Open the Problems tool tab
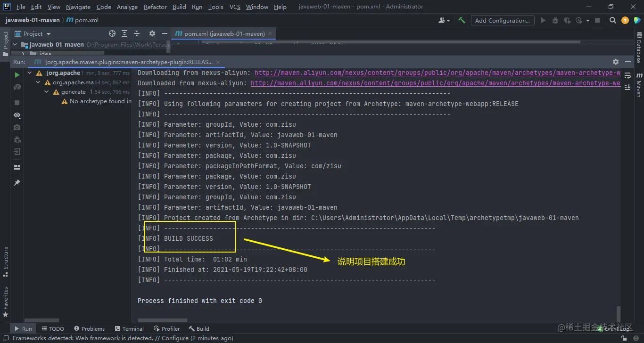The width and height of the screenshot is (644, 343). (89, 328)
